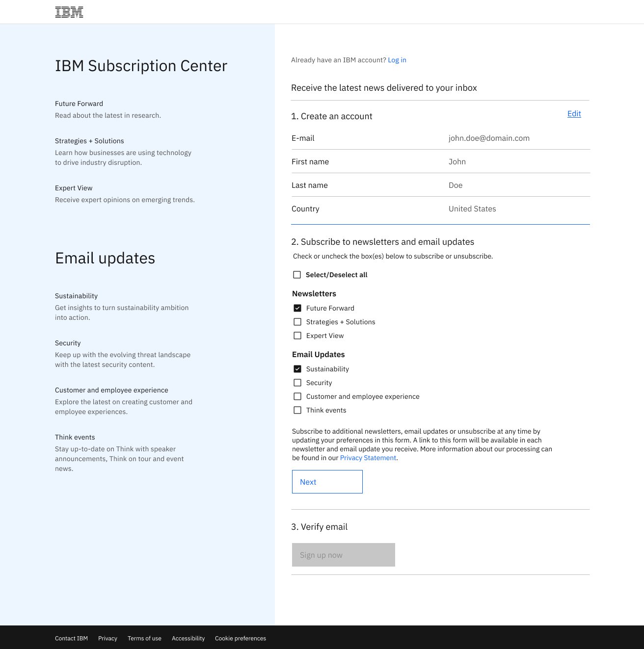Viewport: 644px width, 649px height.
Task: Click the IBM Subscription Center heading
Action: pyautogui.click(x=141, y=66)
